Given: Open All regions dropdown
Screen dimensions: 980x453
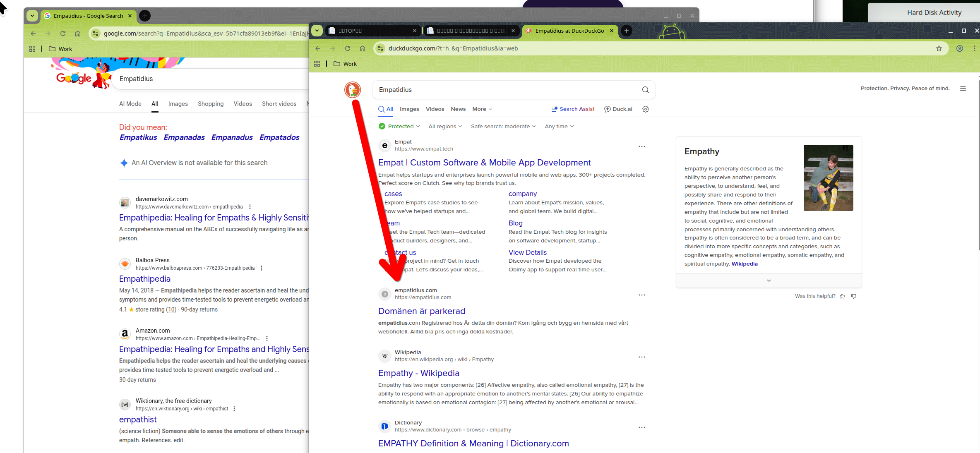Looking at the screenshot, I should pyautogui.click(x=445, y=127).
